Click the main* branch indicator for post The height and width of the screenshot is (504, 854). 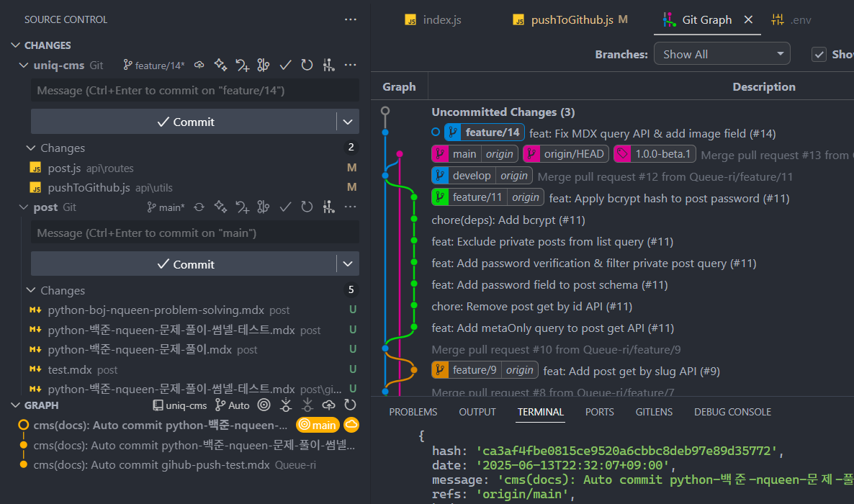click(x=166, y=207)
